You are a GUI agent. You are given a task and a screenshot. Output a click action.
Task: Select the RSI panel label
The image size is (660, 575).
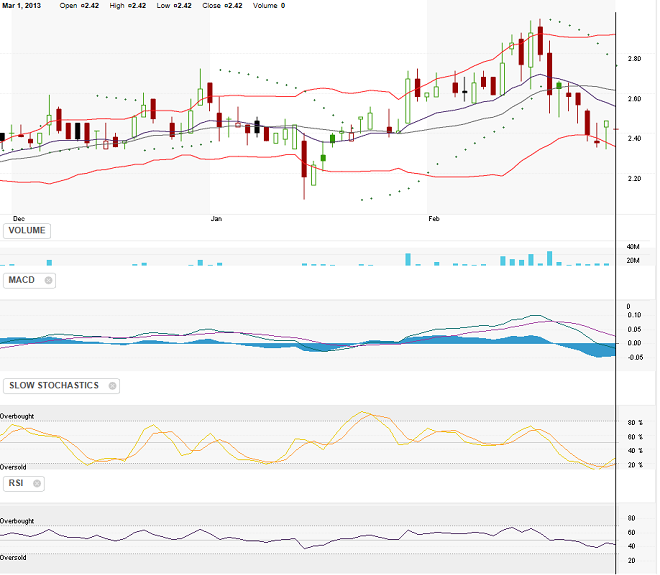click(17, 484)
